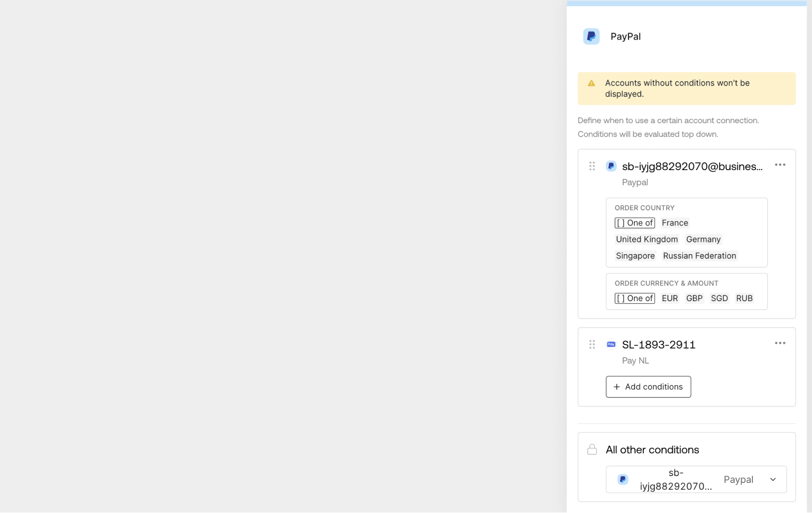Image resolution: width=812 pixels, height=513 pixels.
Task: Open the Order Country condition box
Action: 686,232
